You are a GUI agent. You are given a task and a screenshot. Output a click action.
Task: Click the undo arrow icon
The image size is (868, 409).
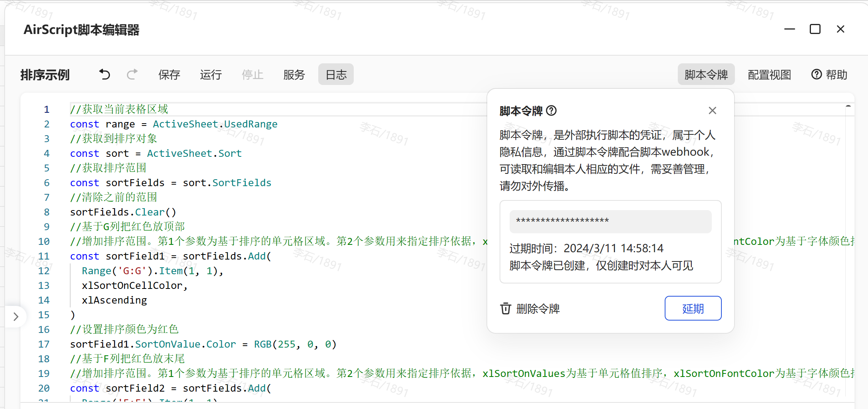coord(105,74)
